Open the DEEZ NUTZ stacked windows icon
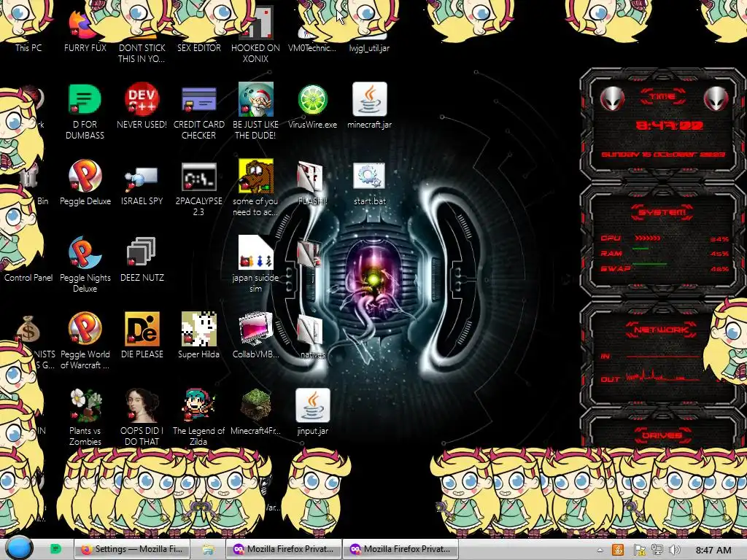The image size is (747, 560). click(x=142, y=251)
